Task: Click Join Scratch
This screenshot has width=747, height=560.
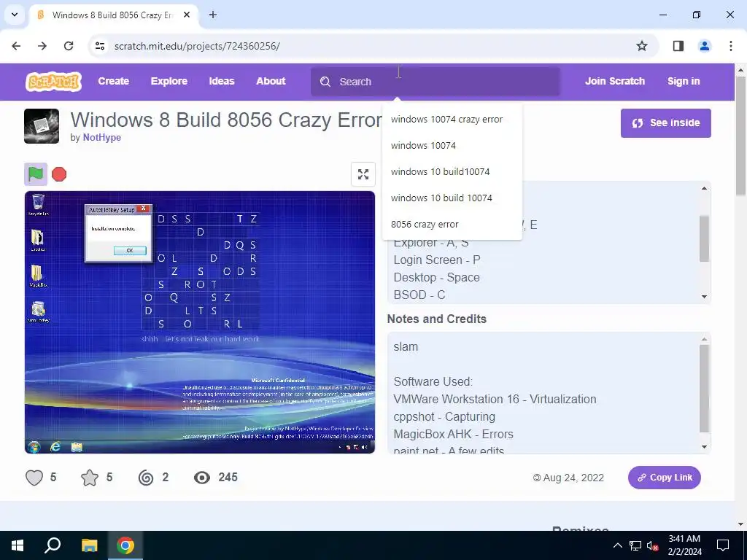Action: tap(615, 82)
